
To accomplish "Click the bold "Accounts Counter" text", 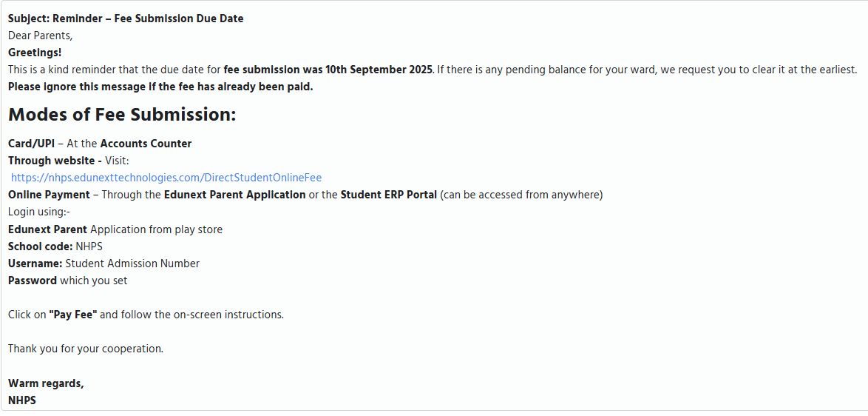I will click(x=146, y=144).
